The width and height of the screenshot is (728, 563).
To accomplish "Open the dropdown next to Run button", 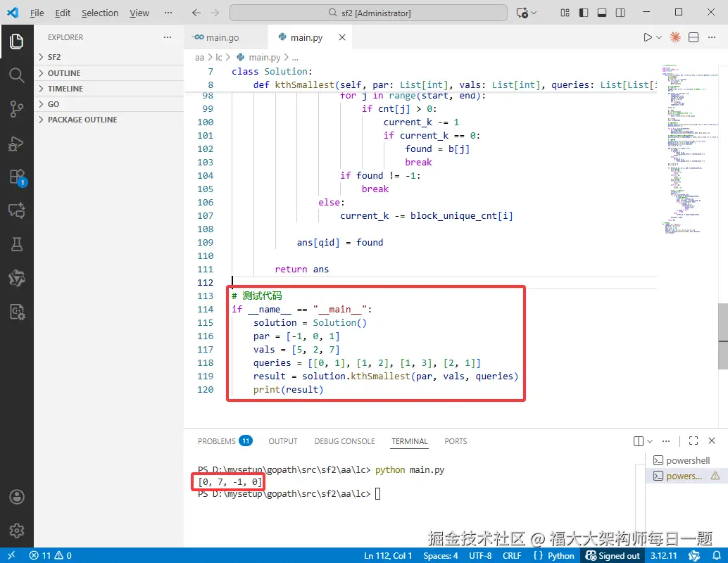I will [659, 37].
